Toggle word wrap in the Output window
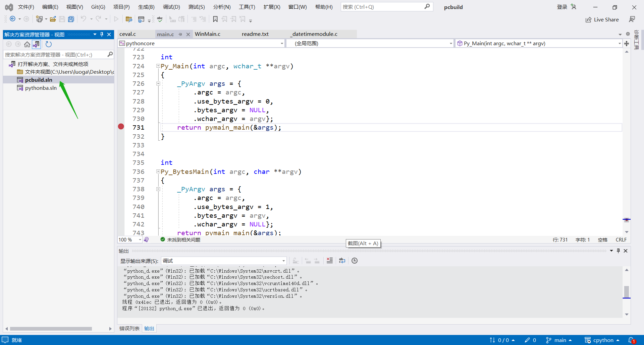This screenshot has width=644, height=345. [342, 261]
